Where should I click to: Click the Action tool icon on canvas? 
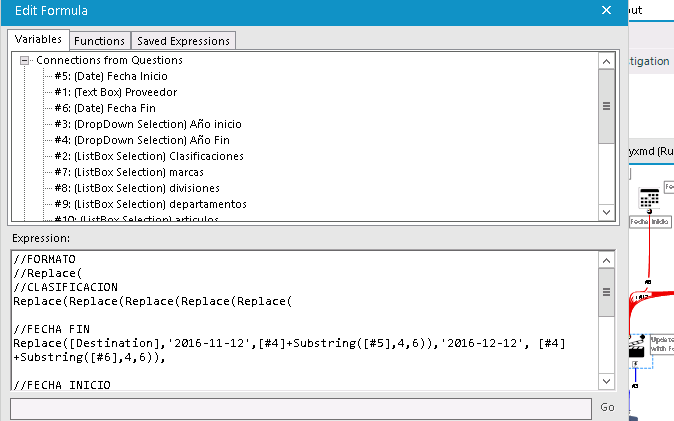637,346
